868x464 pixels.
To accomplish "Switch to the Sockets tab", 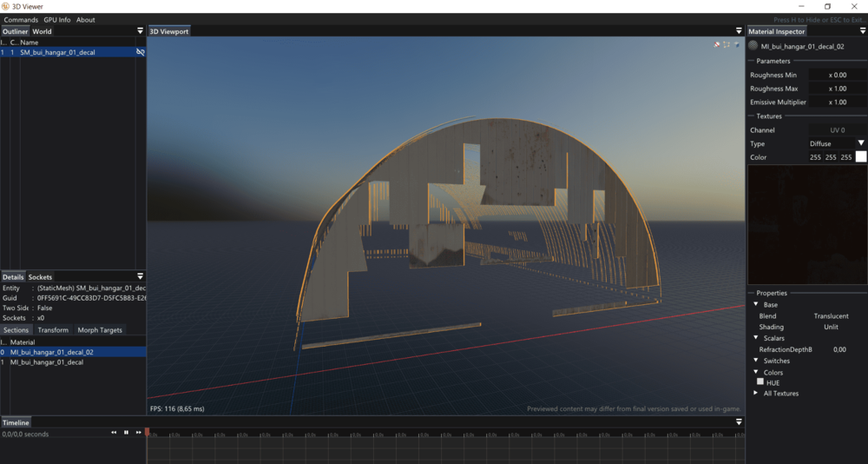I will tap(40, 277).
